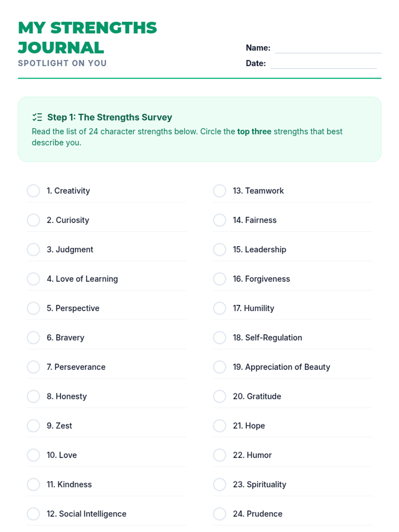Choose the Bravery strength circle

[x=33, y=337]
